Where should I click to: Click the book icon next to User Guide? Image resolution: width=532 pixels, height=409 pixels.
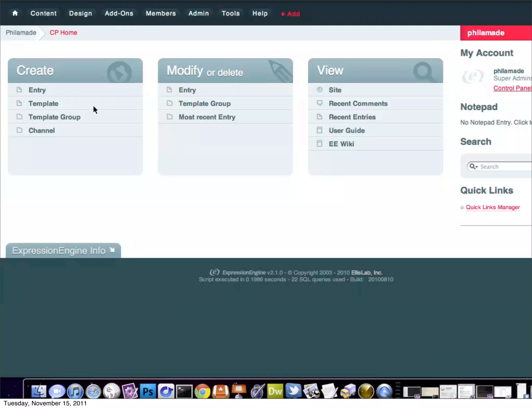pos(320,130)
